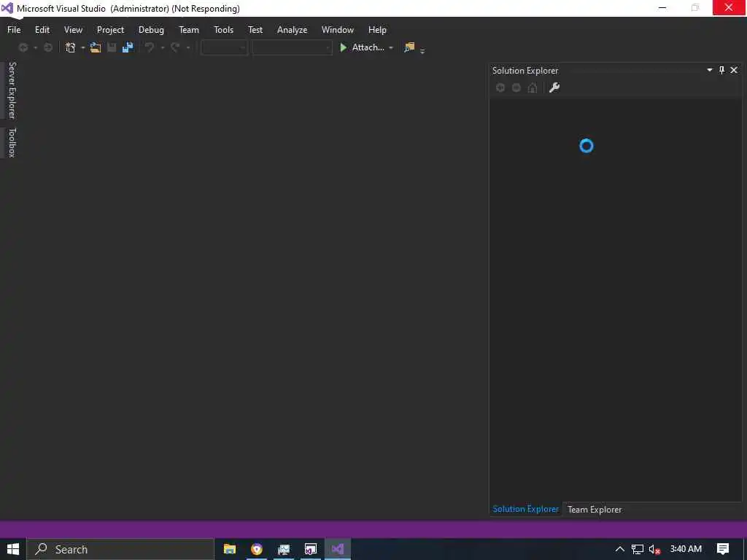Image resolution: width=747 pixels, height=560 pixels.
Task: Click the Open File folder icon
Action: point(96,47)
